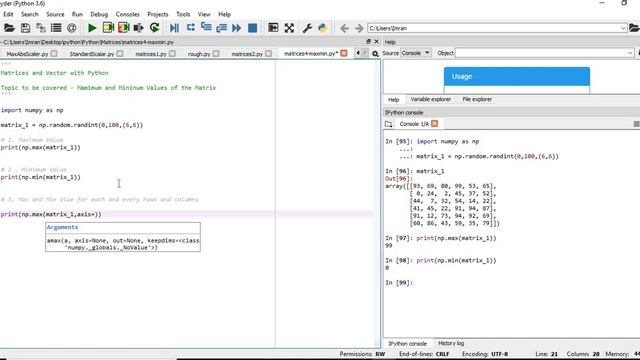Close the MaxAbsScaler.py tab
Image resolution: width=640 pixels, height=360 pixels.
pyautogui.click(x=54, y=53)
